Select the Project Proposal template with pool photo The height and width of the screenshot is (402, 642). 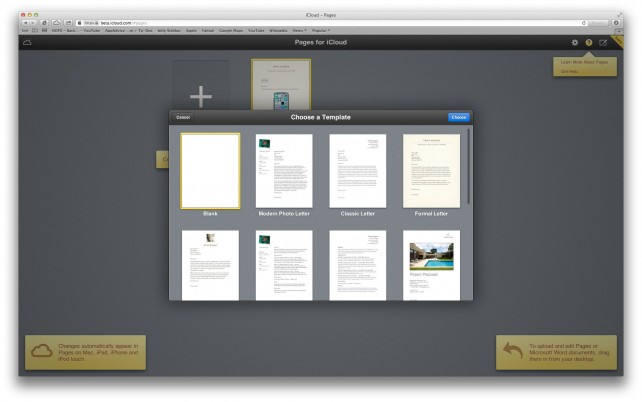431,265
